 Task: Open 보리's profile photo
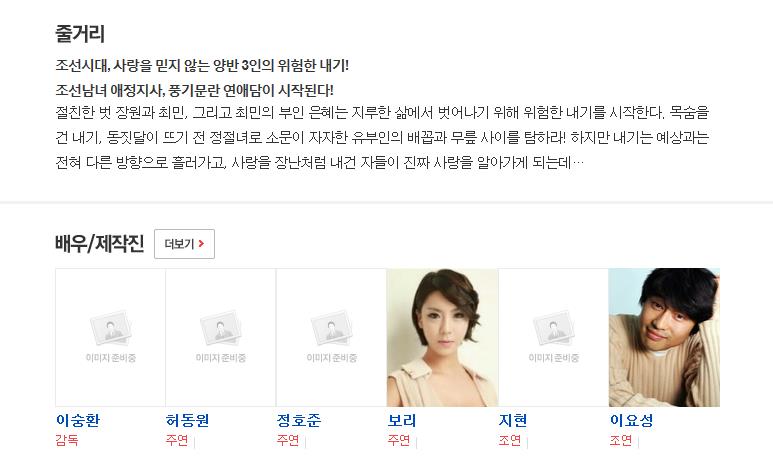point(443,337)
